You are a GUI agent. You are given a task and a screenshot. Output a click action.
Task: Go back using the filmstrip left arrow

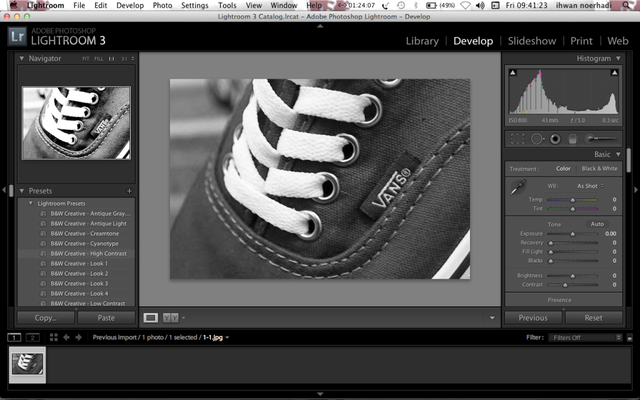point(66,337)
